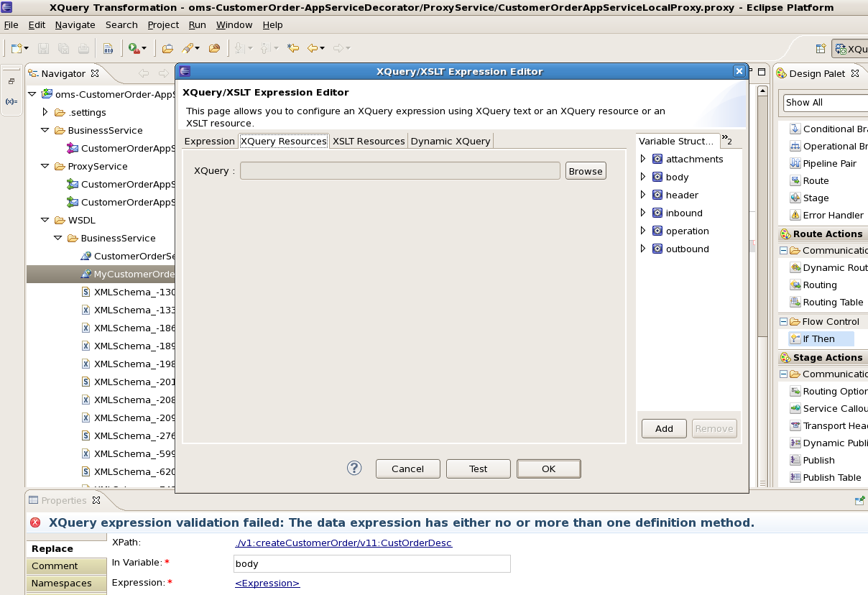Select the Dynamic Routing palette icon

(x=795, y=267)
